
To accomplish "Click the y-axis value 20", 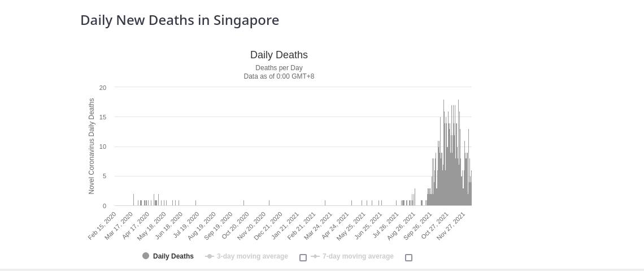I will tap(103, 88).
